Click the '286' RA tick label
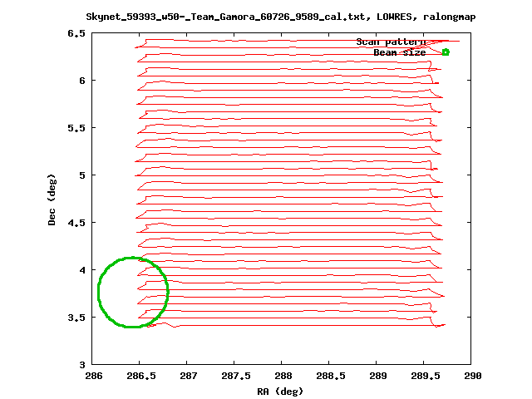 [94, 376]
